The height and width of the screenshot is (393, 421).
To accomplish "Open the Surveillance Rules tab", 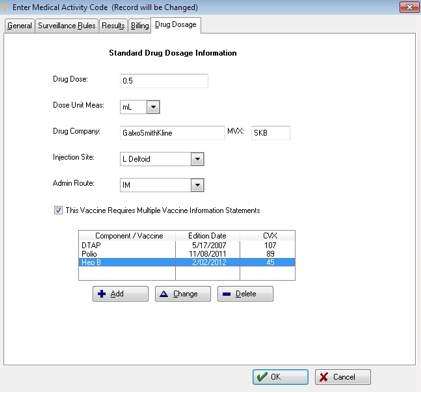I will [66, 26].
